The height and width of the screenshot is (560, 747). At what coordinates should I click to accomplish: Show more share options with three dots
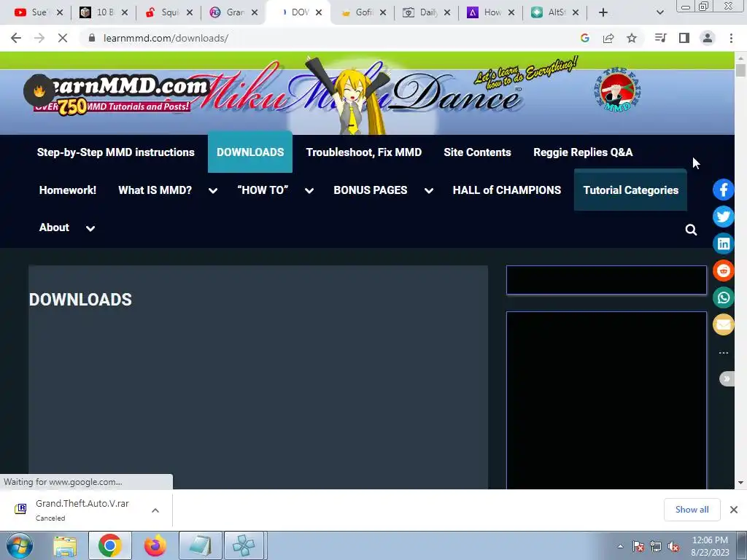(723, 353)
